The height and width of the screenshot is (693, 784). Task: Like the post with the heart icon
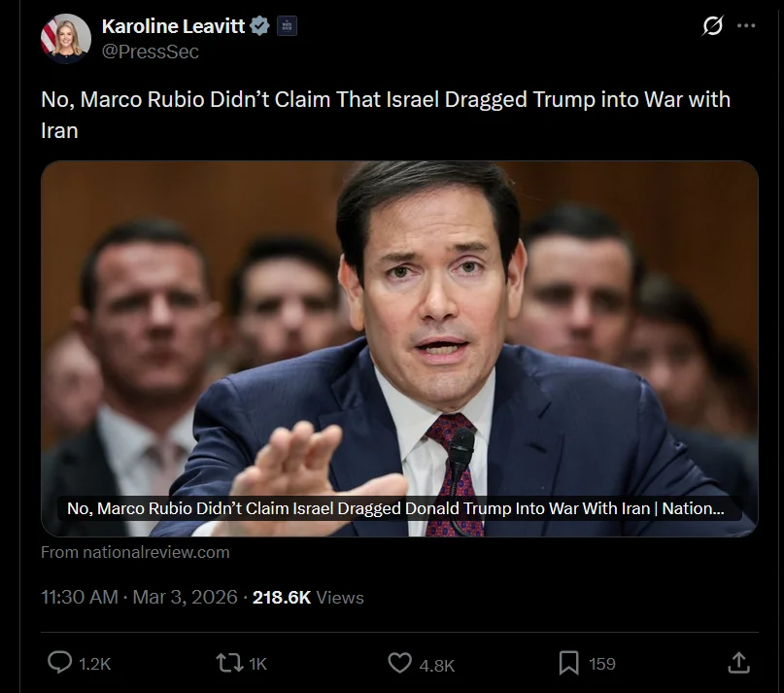pos(399,663)
